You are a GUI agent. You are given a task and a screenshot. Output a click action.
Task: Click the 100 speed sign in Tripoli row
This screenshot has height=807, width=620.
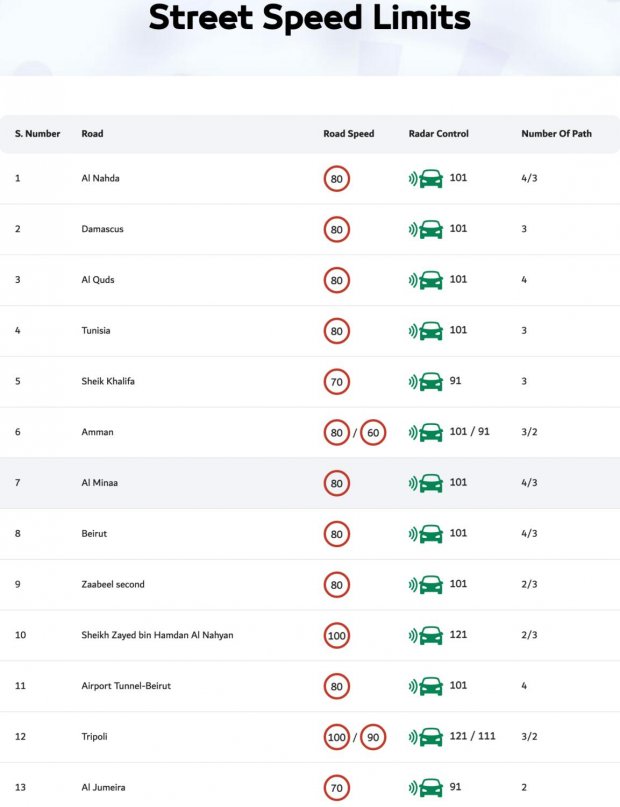[336, 737]
